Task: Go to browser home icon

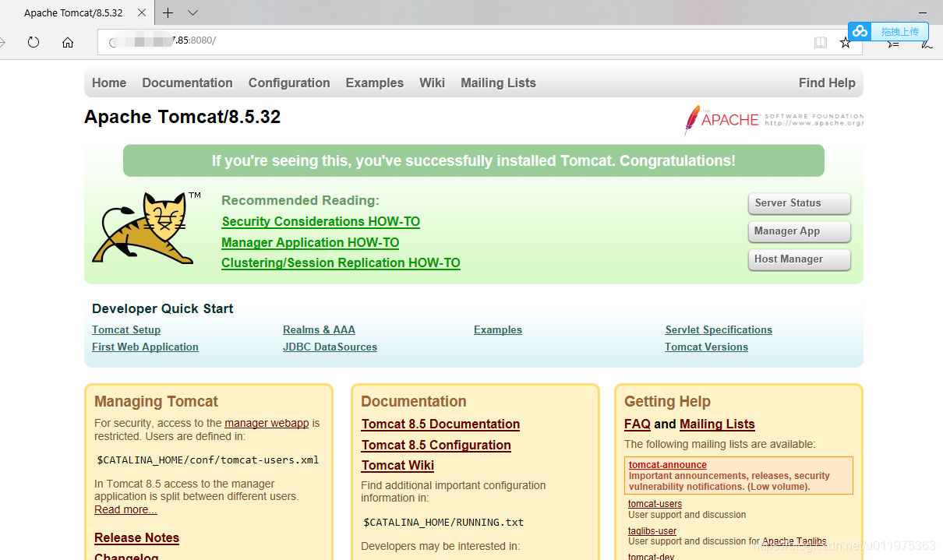Action: point(68,42)
